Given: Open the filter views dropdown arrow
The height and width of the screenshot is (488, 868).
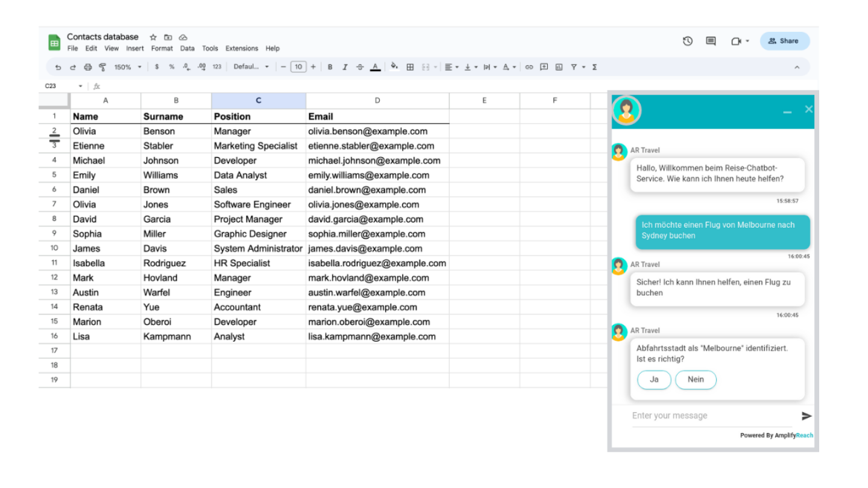Looking at the screenshot, I should (583, 67).
